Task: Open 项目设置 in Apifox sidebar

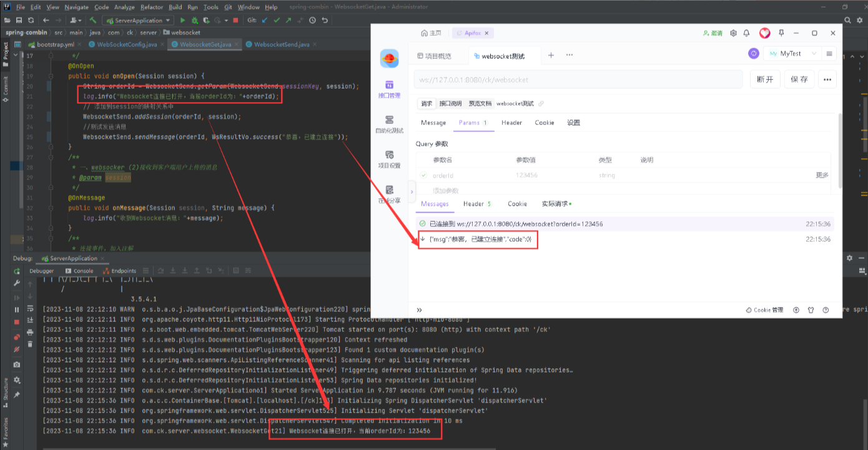Action: point(389,159)
